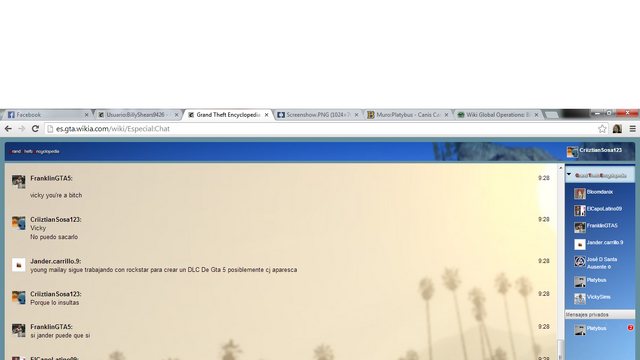The image size is (640, 360).
Task: Reload the page with the refresh icon
Action: (35, 129)
